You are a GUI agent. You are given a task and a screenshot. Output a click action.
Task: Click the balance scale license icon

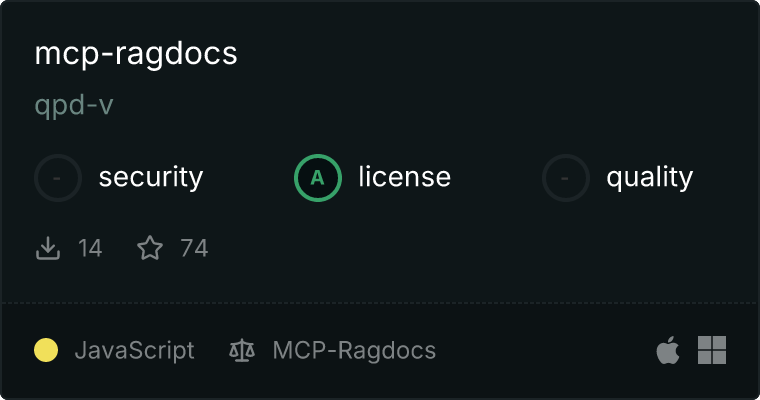pyautogui.click(x=242, y=351)
